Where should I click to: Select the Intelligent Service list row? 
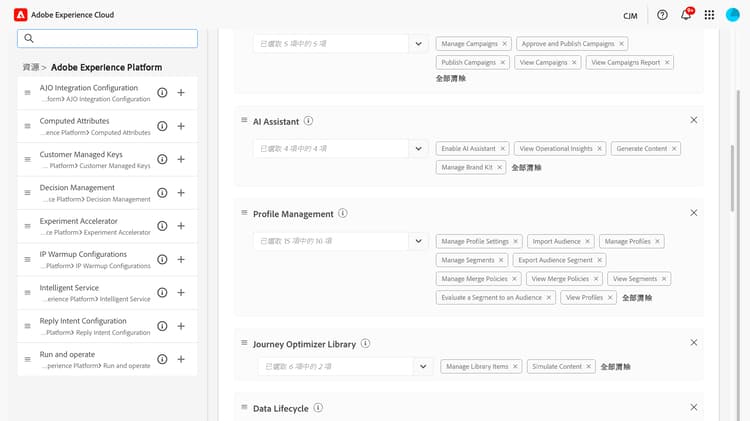coord(107,292)
